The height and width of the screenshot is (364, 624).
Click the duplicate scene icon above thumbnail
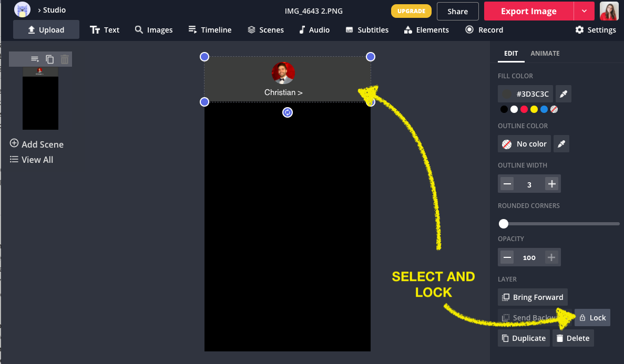[x=50, y=59]
